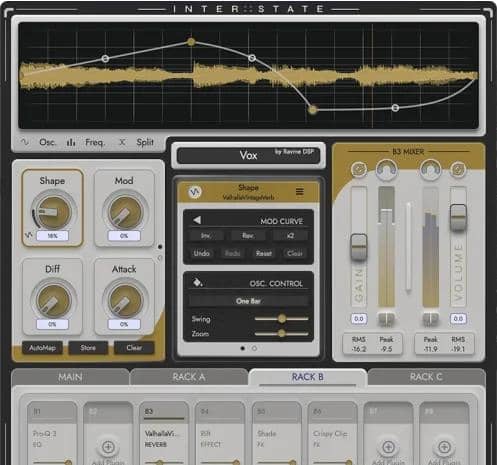Select the B5 Shade FX slot
497x465 pixels.
coord(276,433)
